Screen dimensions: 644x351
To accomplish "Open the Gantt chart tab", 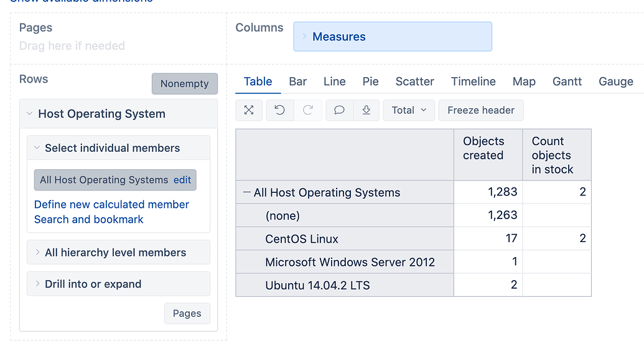I will (x=567, y=82).
